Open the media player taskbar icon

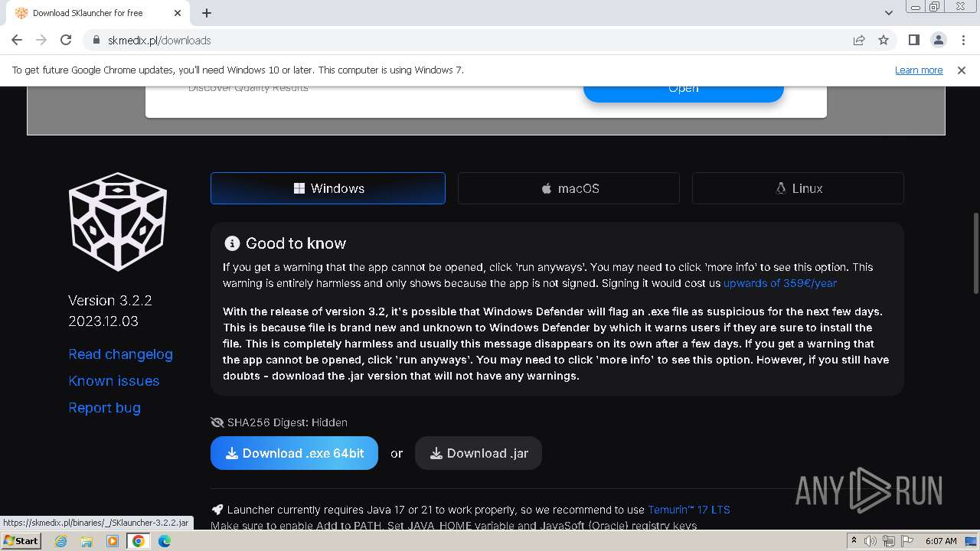tap(113, 541)
